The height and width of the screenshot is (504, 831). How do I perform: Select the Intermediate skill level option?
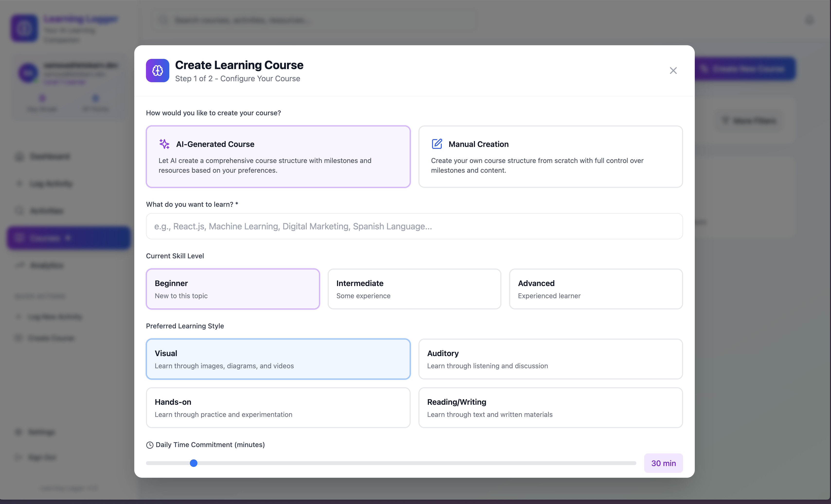pyautogui.click(x=414, y=289)
